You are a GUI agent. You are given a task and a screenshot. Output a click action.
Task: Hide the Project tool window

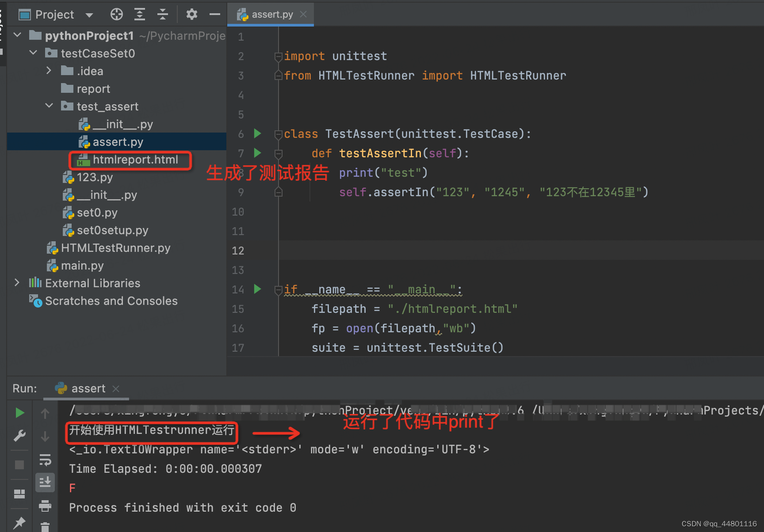click(215, 15)
